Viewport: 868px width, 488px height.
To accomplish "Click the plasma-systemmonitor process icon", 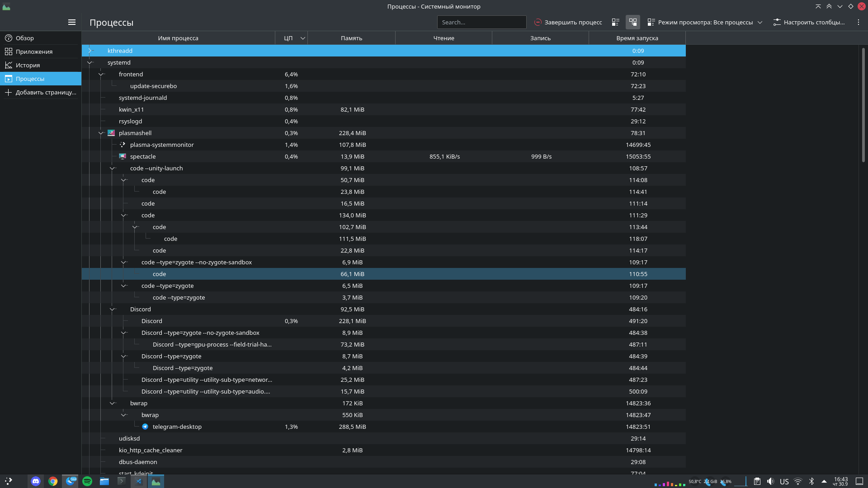I will coord(123,145).
